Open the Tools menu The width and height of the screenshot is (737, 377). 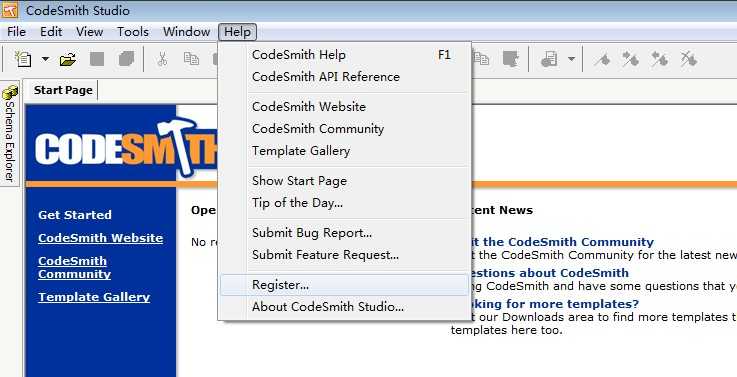[133, 32]
